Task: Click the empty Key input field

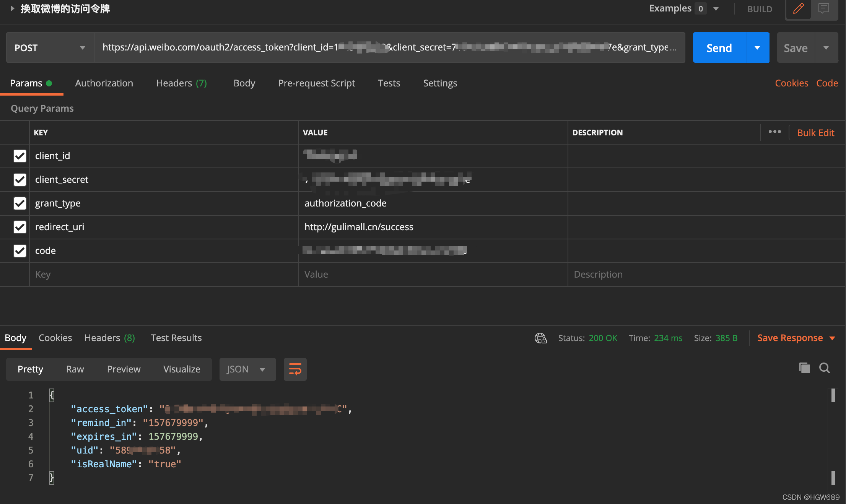Action: (164, 275)
